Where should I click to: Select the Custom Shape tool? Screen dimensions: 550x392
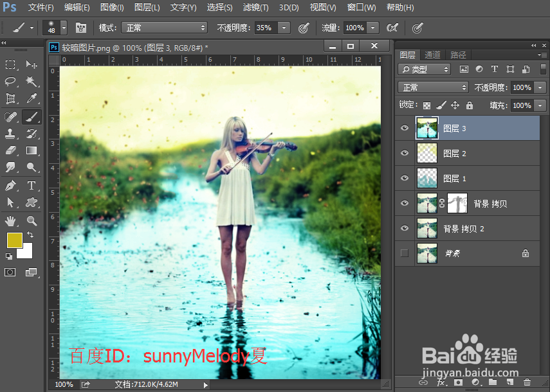[32, 202]
